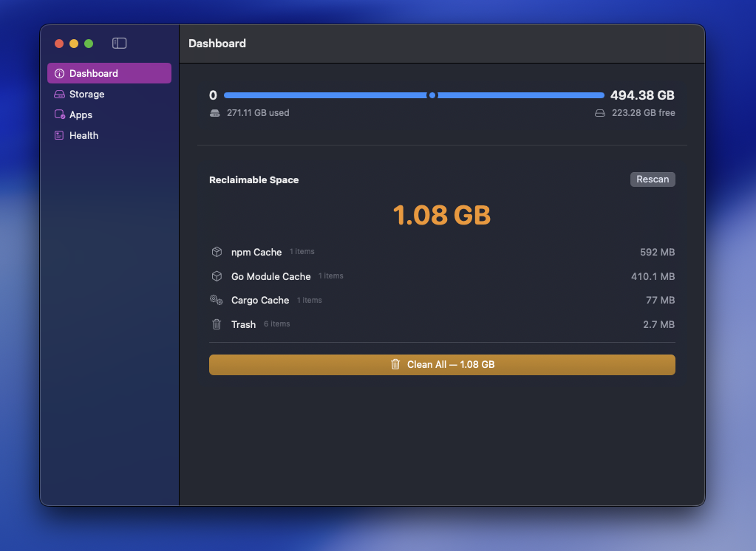This screenshot has height=551, width=756.
Task: Open the Apps section
Action: coord(79,114)
